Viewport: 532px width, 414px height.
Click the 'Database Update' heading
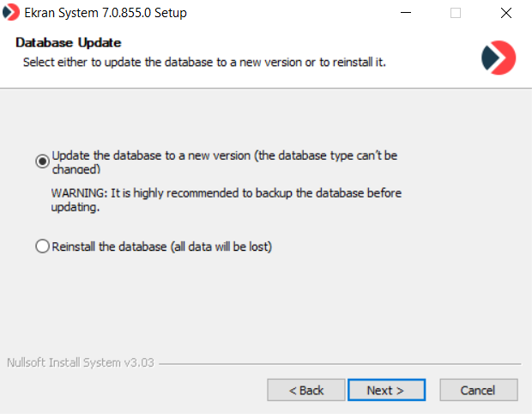69,42
